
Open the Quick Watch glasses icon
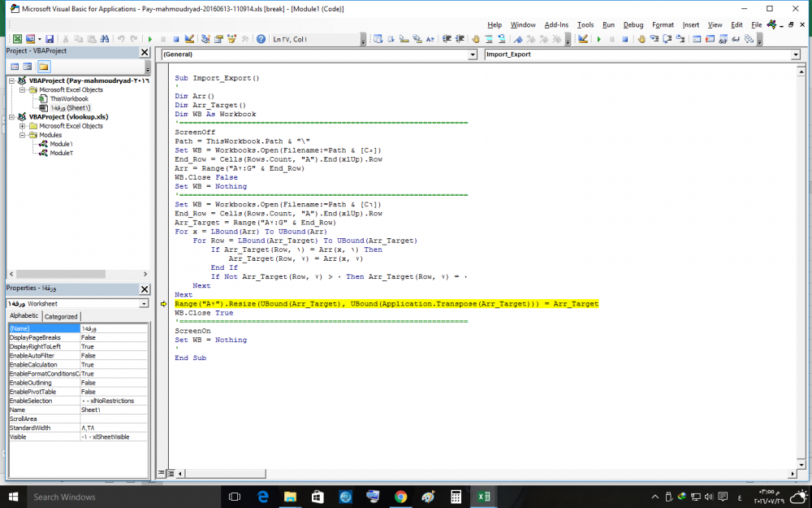[736, 39]
